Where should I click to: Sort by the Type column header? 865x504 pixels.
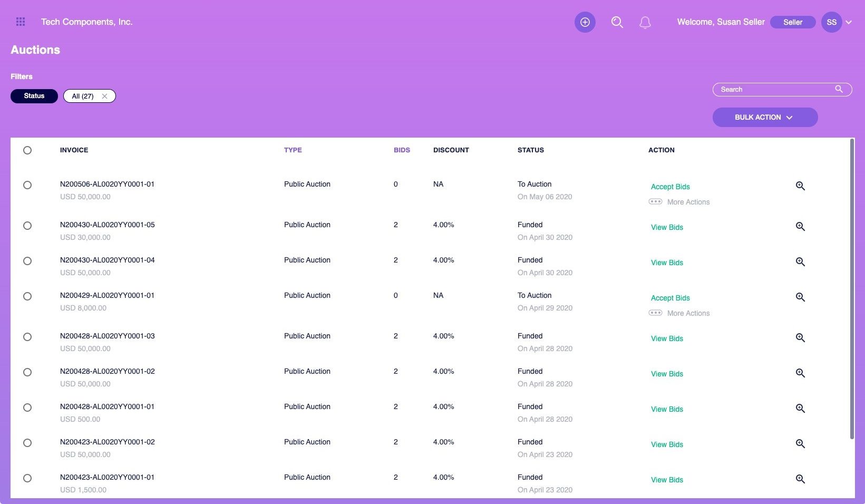293,150
